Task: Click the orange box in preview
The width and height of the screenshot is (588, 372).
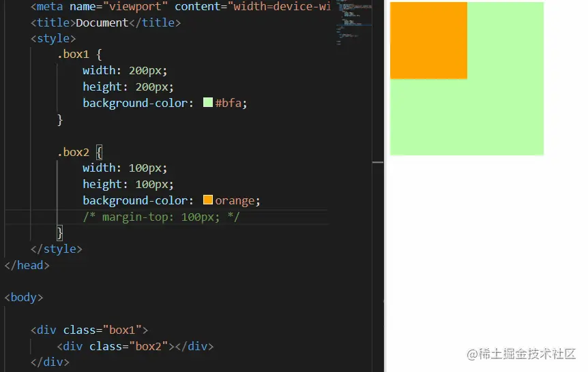Action: 428,40
